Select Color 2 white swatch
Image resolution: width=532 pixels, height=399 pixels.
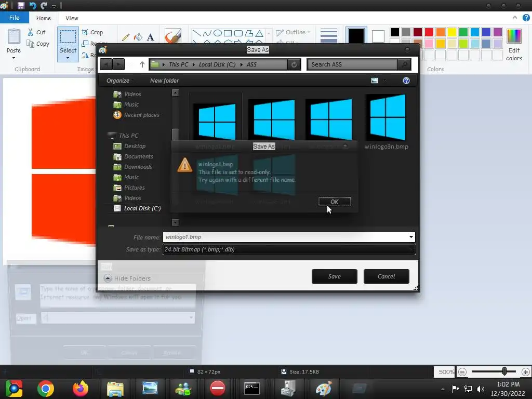378,36
